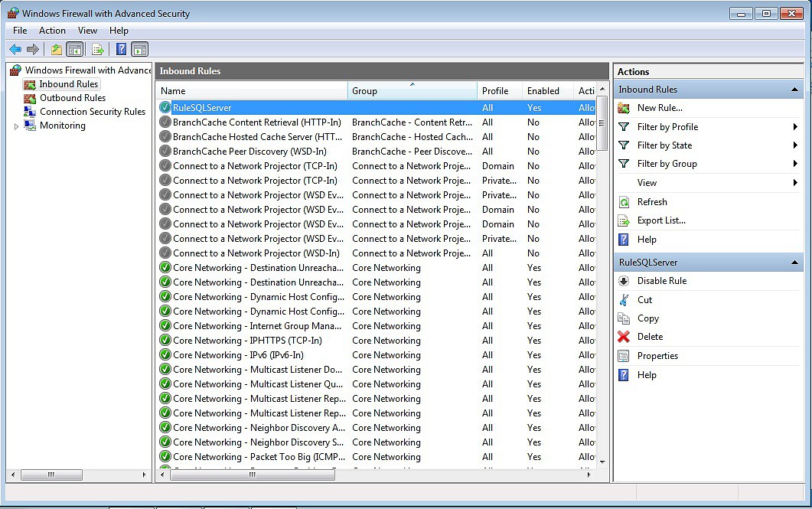Open the Filter by State submenu arrow

pos(795,145)
